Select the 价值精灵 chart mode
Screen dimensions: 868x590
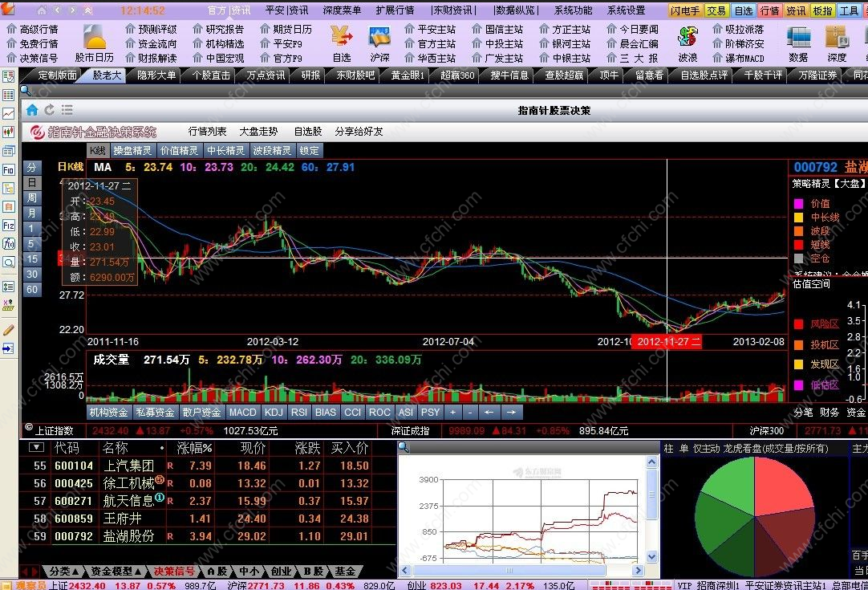[x=180, y=151]
